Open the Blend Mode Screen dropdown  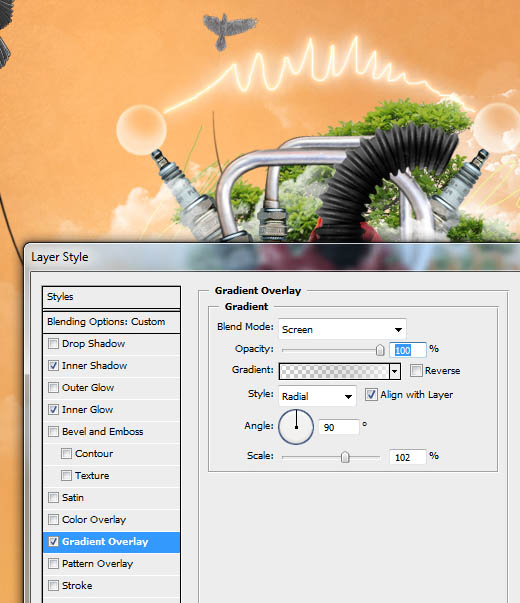[342, 329]
